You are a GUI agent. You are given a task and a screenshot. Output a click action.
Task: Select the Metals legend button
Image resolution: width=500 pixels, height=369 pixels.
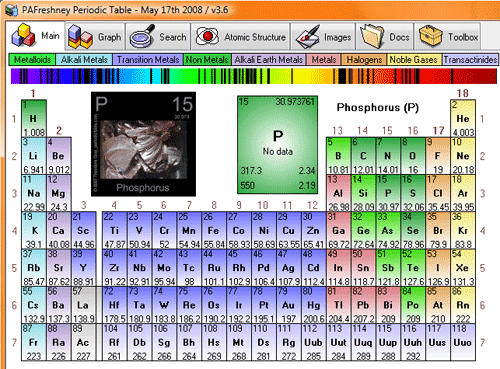[x=324, y=60]
